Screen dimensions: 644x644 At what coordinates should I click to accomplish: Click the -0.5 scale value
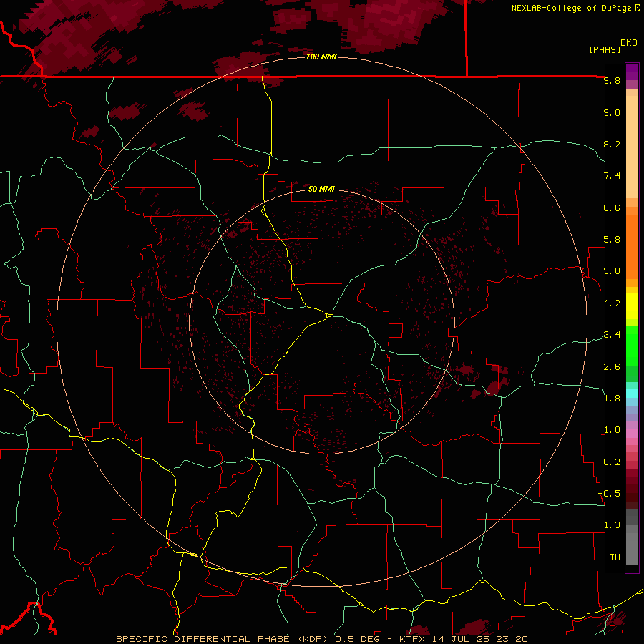[610, 494]
